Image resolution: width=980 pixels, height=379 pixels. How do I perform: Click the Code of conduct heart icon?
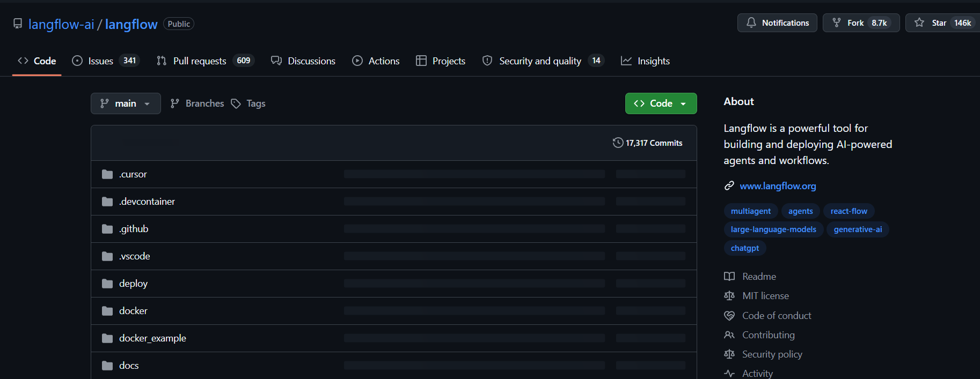729,316
